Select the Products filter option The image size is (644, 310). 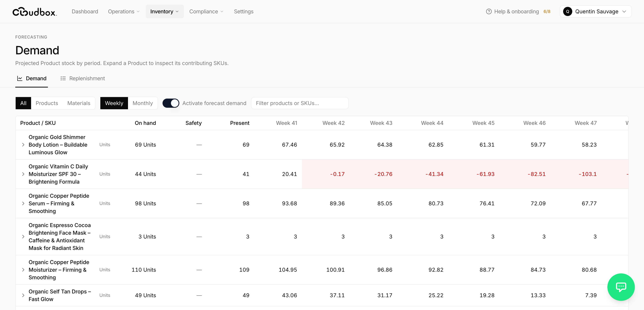pos(47,103)
